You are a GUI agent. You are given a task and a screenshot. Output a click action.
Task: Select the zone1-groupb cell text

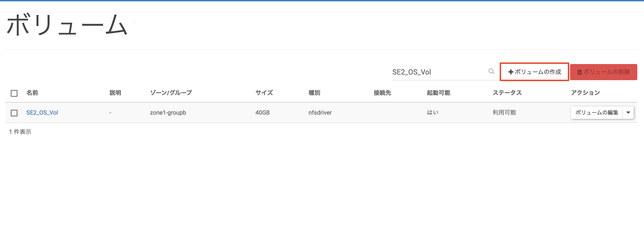click(x=168, y=113)
